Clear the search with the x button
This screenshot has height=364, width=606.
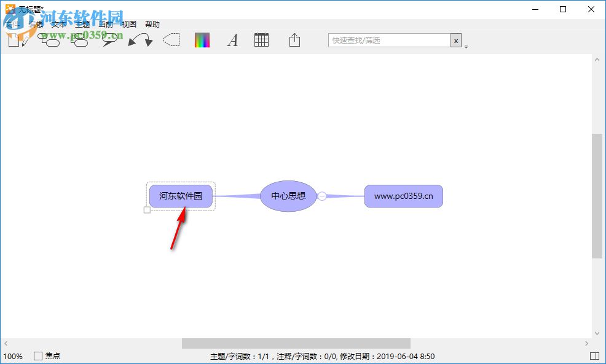(455, 39)
